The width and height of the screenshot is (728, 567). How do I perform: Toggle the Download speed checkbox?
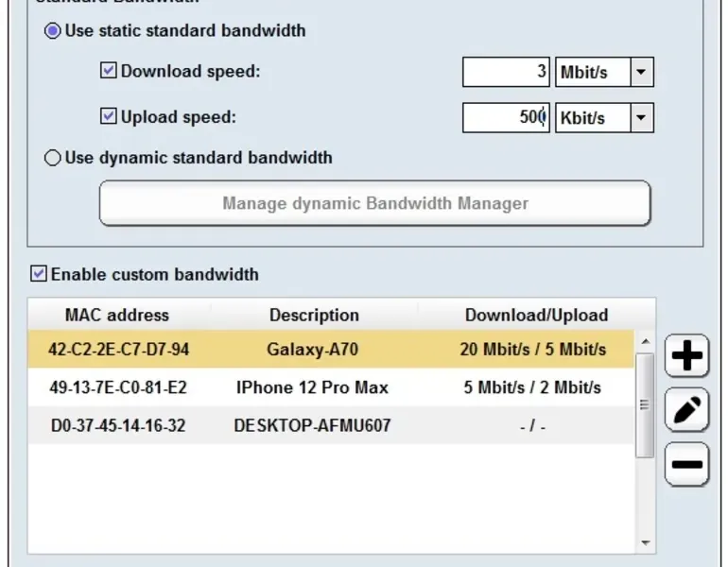(109, 71)
